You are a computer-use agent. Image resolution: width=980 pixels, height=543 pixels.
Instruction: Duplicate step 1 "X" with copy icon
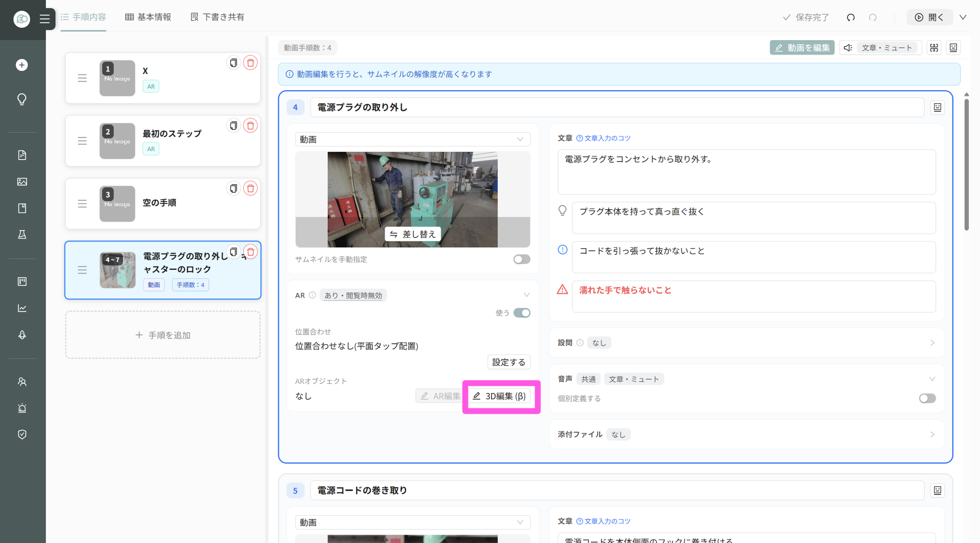point(233,63)
